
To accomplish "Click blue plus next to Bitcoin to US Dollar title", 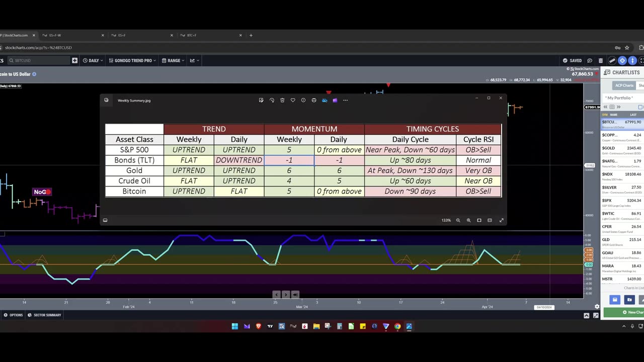I will tap(34, 74).
